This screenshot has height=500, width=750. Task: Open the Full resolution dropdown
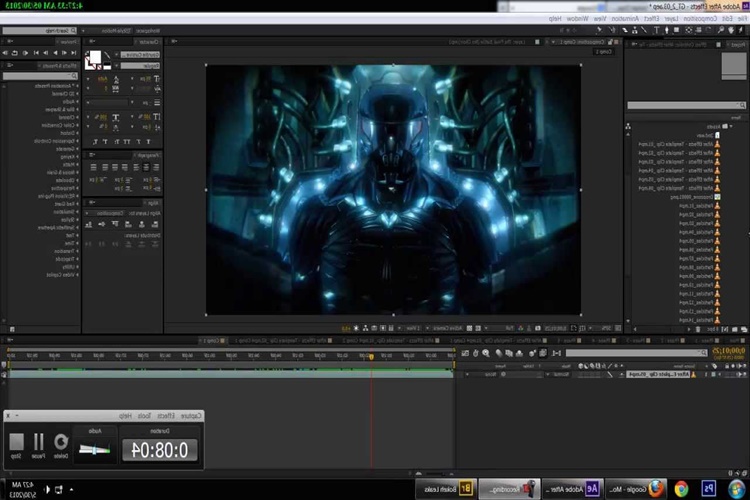499,328
